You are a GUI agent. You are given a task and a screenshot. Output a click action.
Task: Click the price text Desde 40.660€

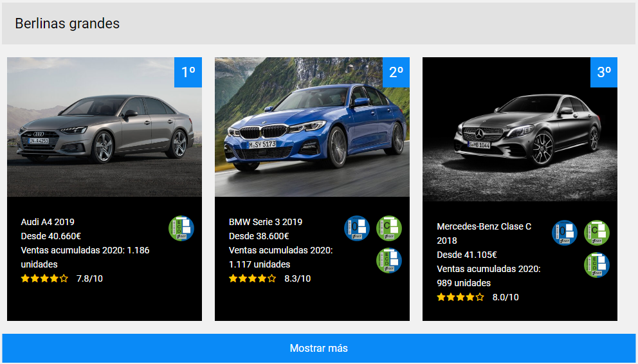coord(51,236)
